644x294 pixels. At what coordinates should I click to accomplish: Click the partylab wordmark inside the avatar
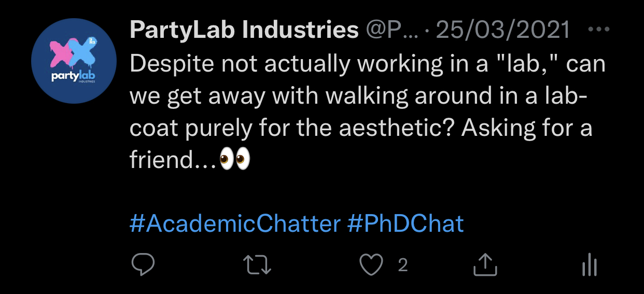click(74, 77)
